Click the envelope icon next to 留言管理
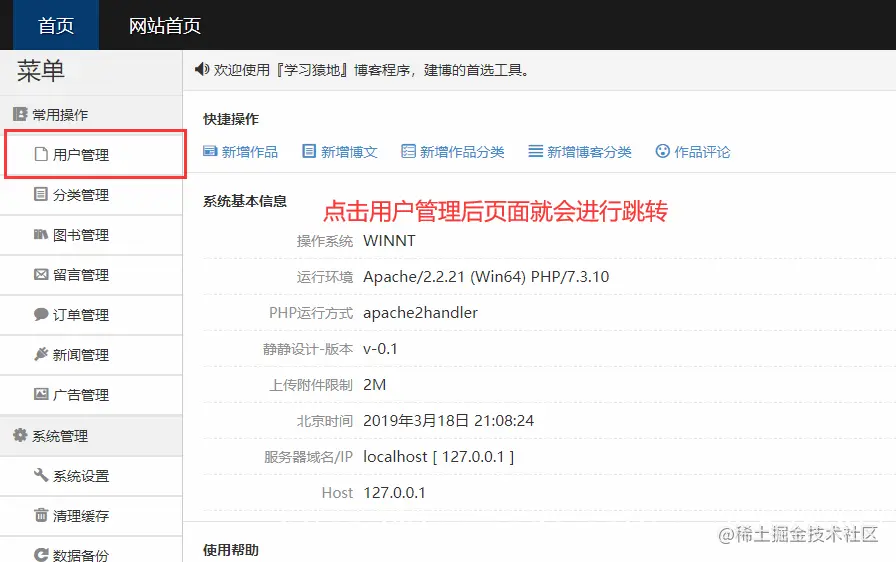The image size is (896, 562). pos(41,274)
